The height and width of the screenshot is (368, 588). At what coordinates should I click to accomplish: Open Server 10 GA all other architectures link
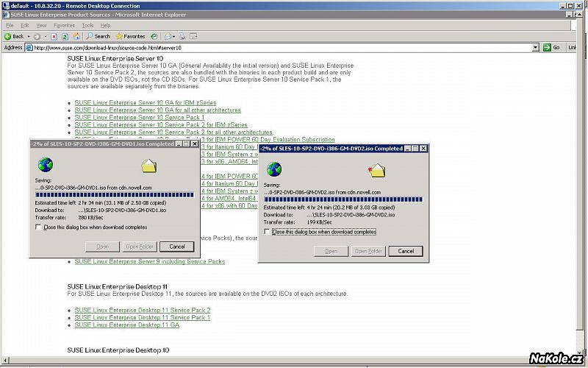[x=157, y=110]
